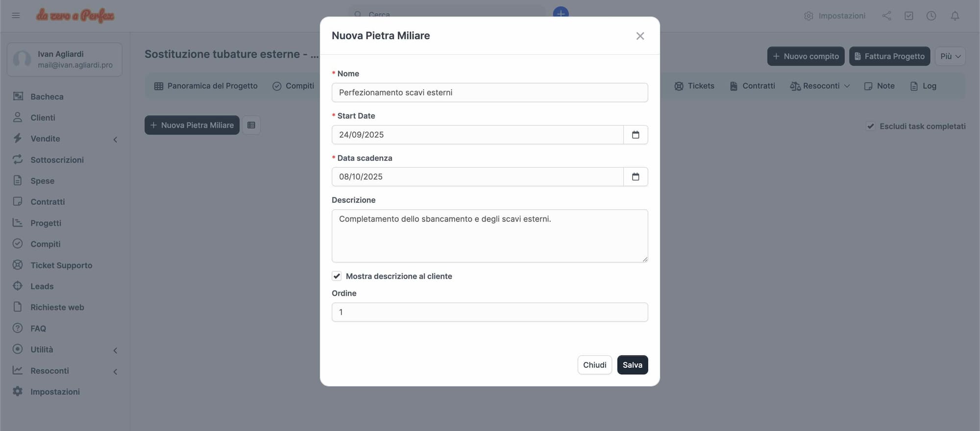Screen dimensions: 980x431
Task: Click into the Ordine input field
Action: pyautogui.click(x=490, y=312)
